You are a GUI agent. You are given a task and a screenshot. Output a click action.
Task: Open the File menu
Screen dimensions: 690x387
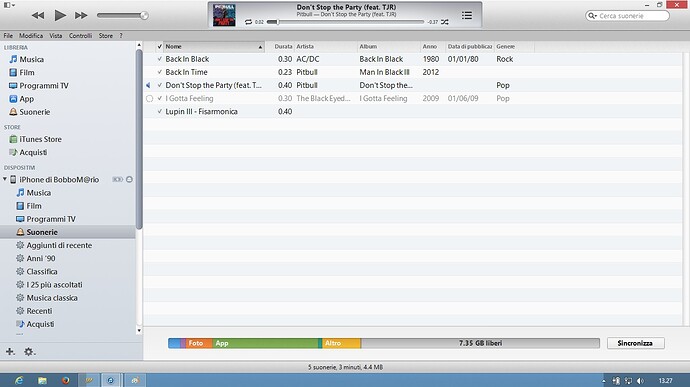click(x=8, y=36)
